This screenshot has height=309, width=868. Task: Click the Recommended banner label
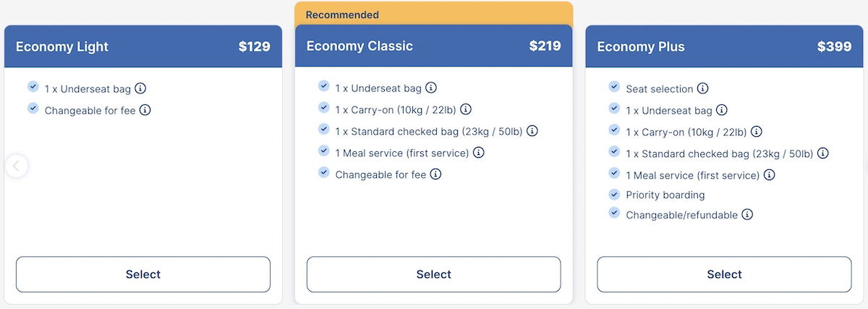[x=342, y=14]
